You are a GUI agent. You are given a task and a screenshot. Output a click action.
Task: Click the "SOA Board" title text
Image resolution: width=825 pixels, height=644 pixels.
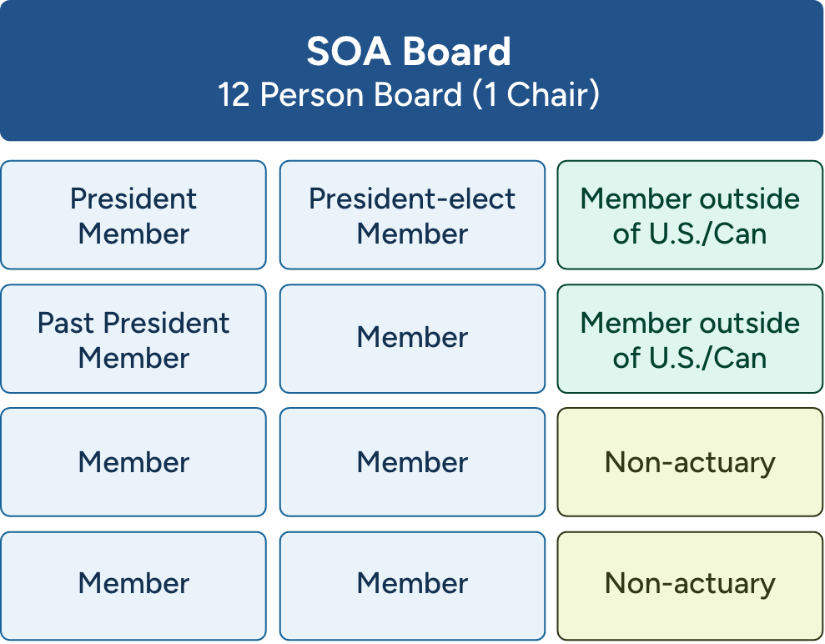tap(409, 52)
